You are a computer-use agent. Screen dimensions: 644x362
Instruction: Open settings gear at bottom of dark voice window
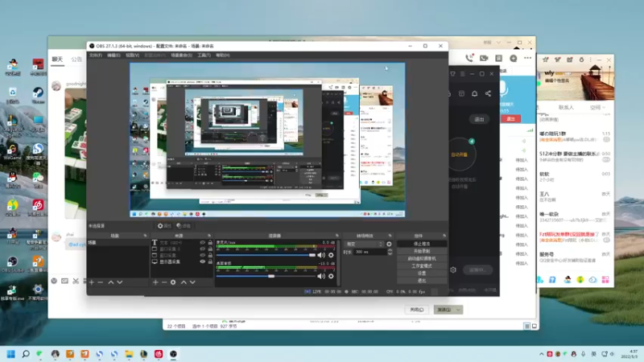(453, 270)
